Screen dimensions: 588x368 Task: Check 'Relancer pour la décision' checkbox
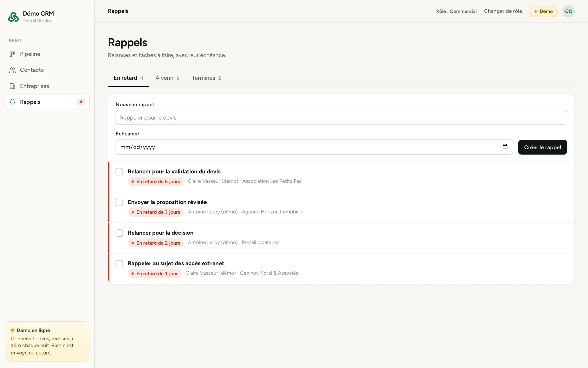pyautogui.click(x=119, y=233)
